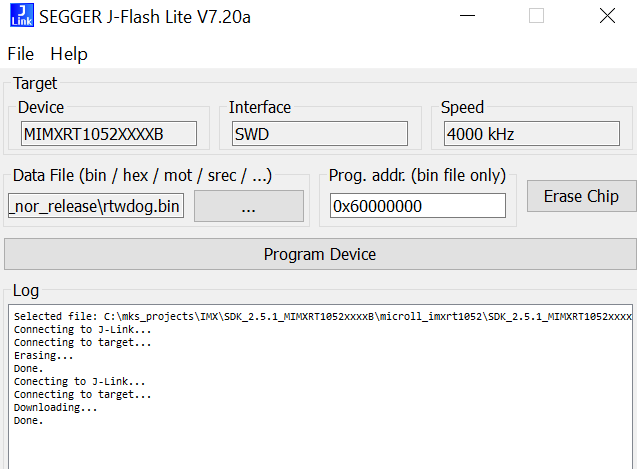Click the data file path field with rtwdog.bin
This screenshot has width=637, height=469.
pyautogui.click(x=96, y=206)
